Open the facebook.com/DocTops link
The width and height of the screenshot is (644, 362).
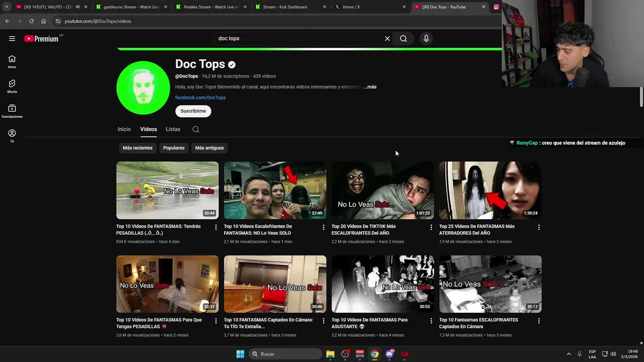tap(200, 98)
